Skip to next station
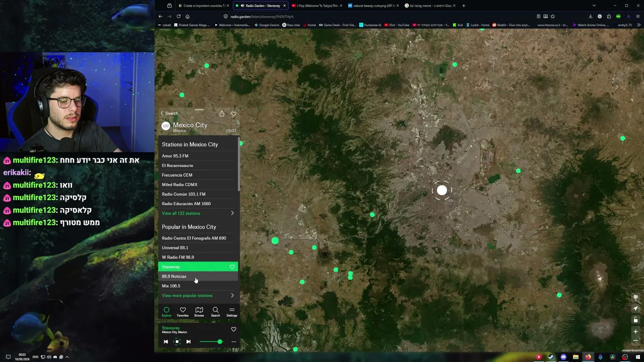Viewport: 644px width, 362px height. (x=188, y=342)
